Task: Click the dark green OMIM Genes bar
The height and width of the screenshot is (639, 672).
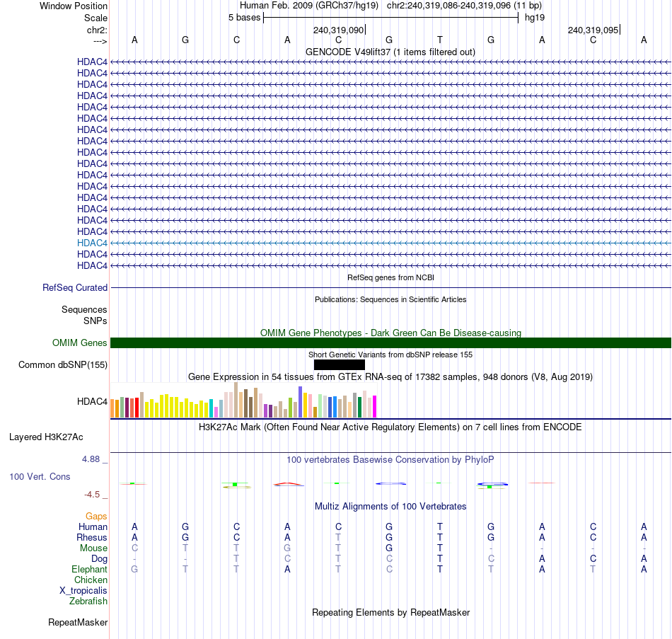Action: 390,342
